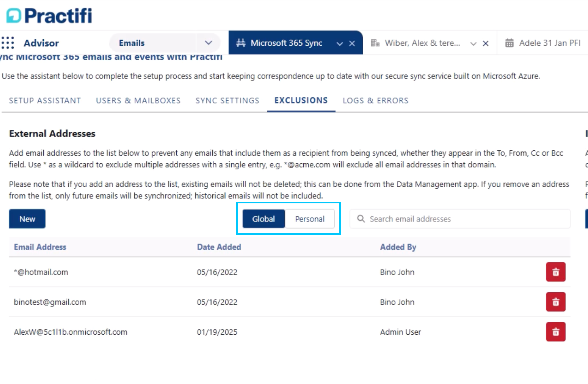The image size is (588, 384).
Task: Click the calendar icon on Adele tab
Action: tap(509, 43)
